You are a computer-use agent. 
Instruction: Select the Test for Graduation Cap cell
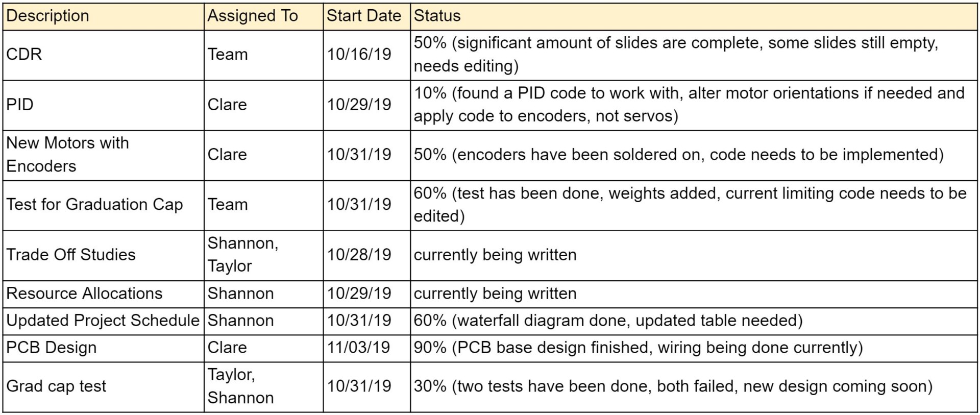pos(104,205)
